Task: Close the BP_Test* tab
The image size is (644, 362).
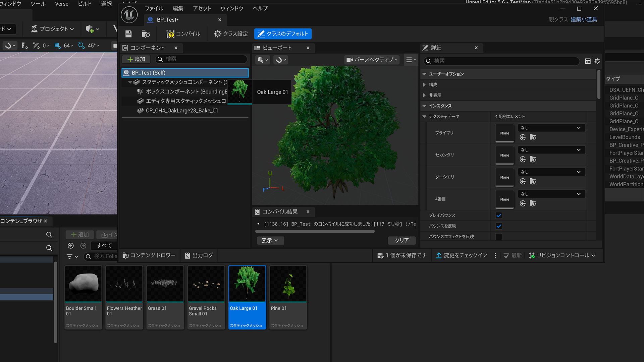Action: click(x=220, y=20)
